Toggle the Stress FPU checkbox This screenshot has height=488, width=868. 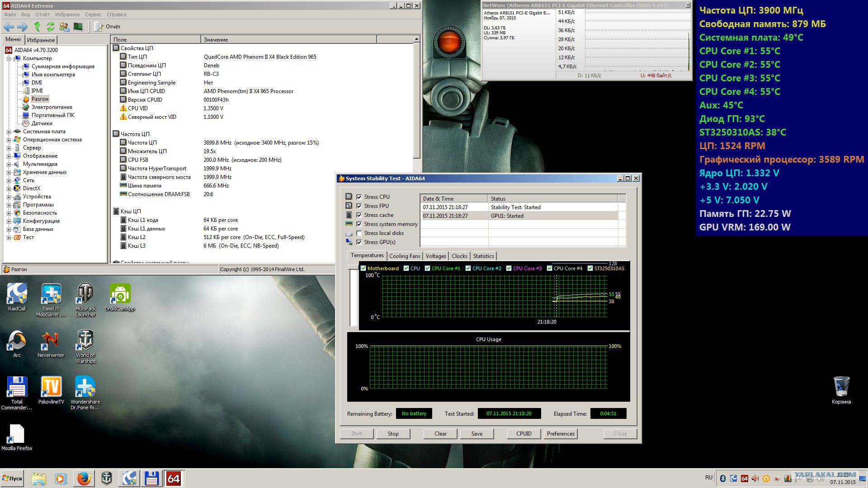(359, 206)
